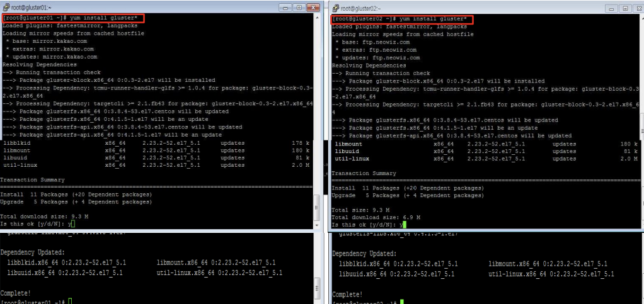Image resolution: width=644 pixels, height=304 pixels.
Task: Click 'libmount' package row in gluster02 table
Action: pos(486,144)
